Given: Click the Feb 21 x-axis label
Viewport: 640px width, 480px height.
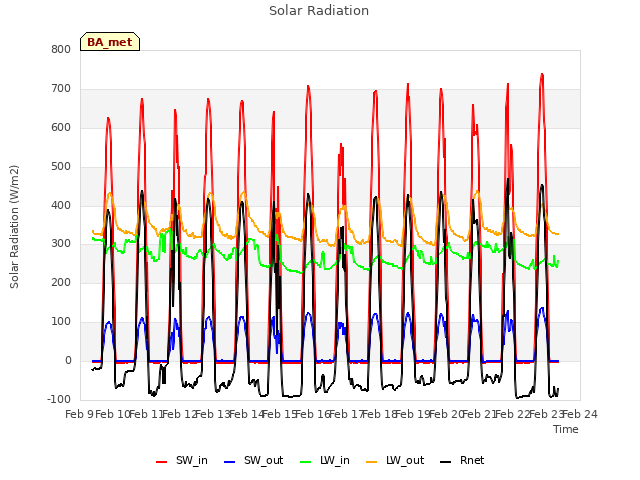Looking at the screenshot, I should click(x=480, y=414).
